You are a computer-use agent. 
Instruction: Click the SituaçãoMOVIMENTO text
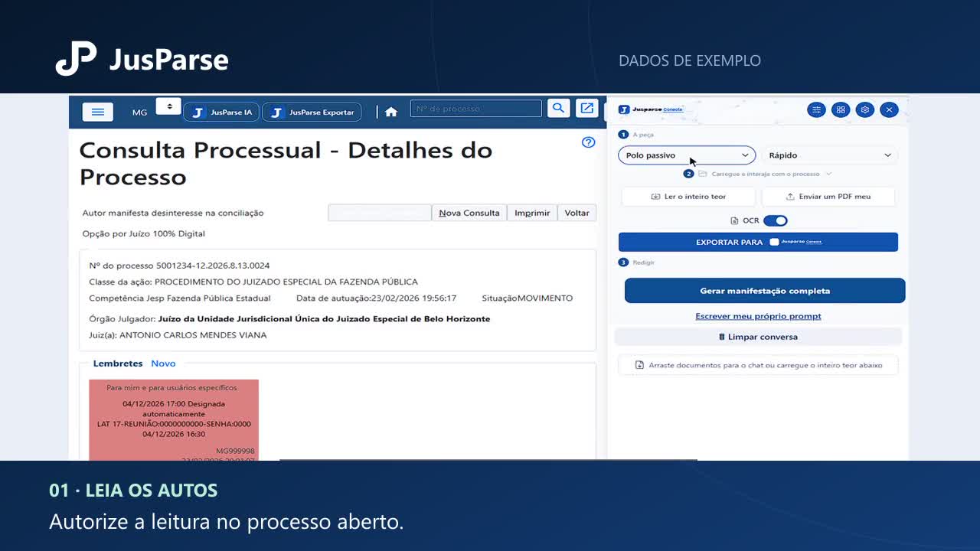527,298
